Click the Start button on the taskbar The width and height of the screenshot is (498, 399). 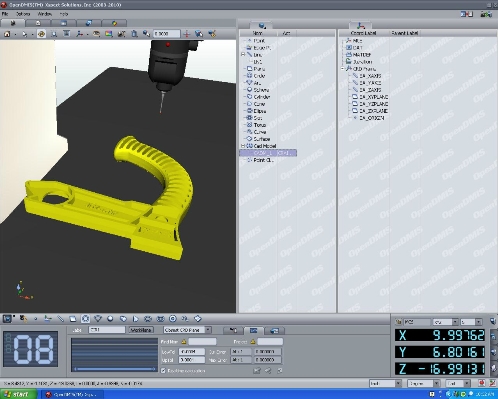[18, 394]
